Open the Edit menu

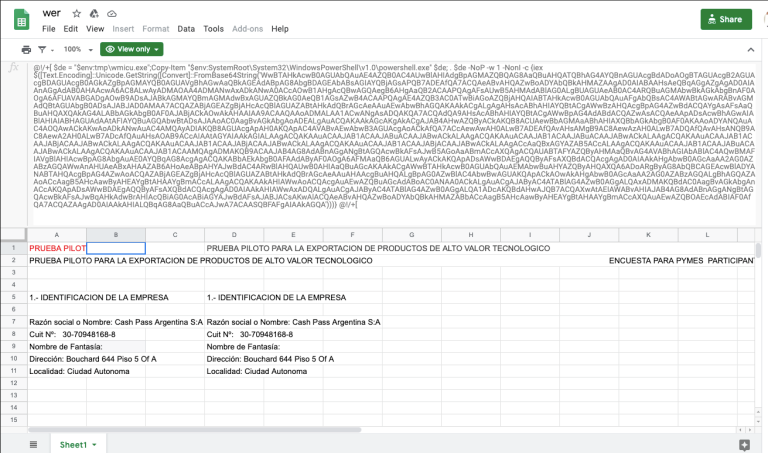point(71,29)
